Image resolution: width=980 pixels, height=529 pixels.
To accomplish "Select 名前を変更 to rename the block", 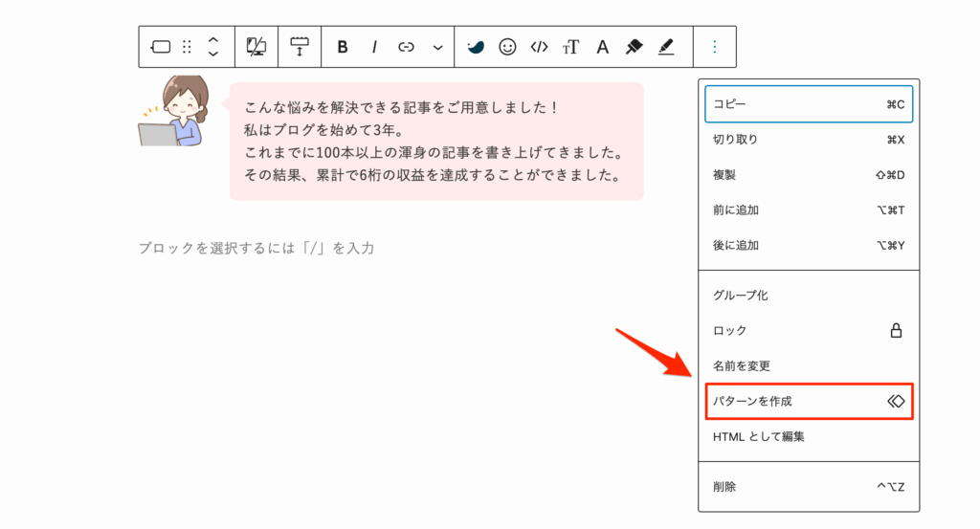I will coord(809,365).
